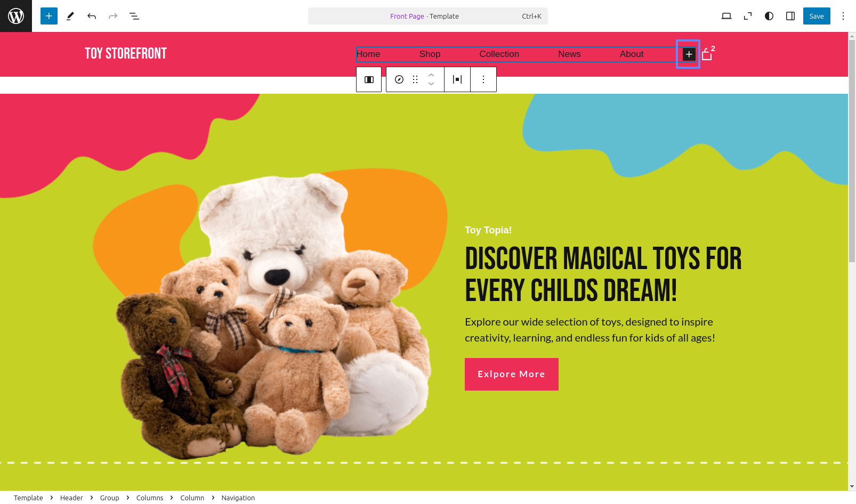Change items justification in block toolbar

coord(457,79)
